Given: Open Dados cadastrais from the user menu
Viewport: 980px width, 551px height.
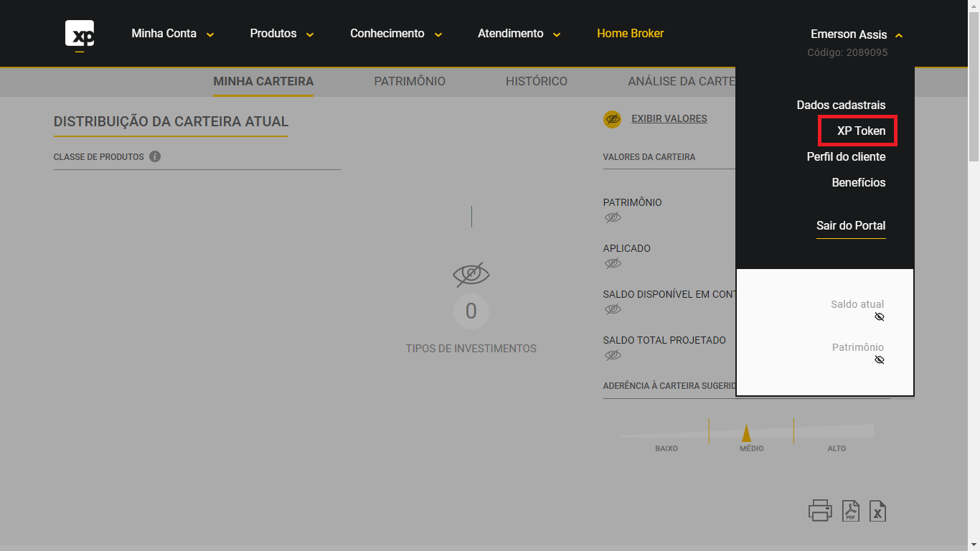Looking at the screenshot, I should tap(841, 105).
